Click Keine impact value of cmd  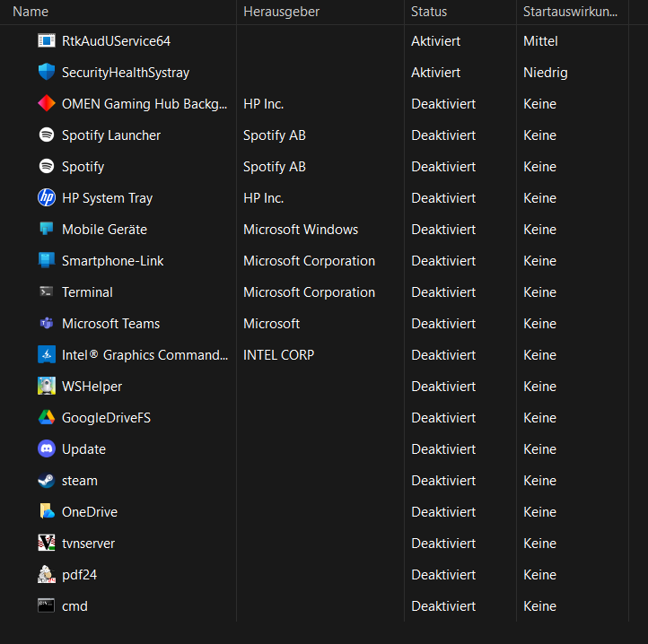coord(539,606)
